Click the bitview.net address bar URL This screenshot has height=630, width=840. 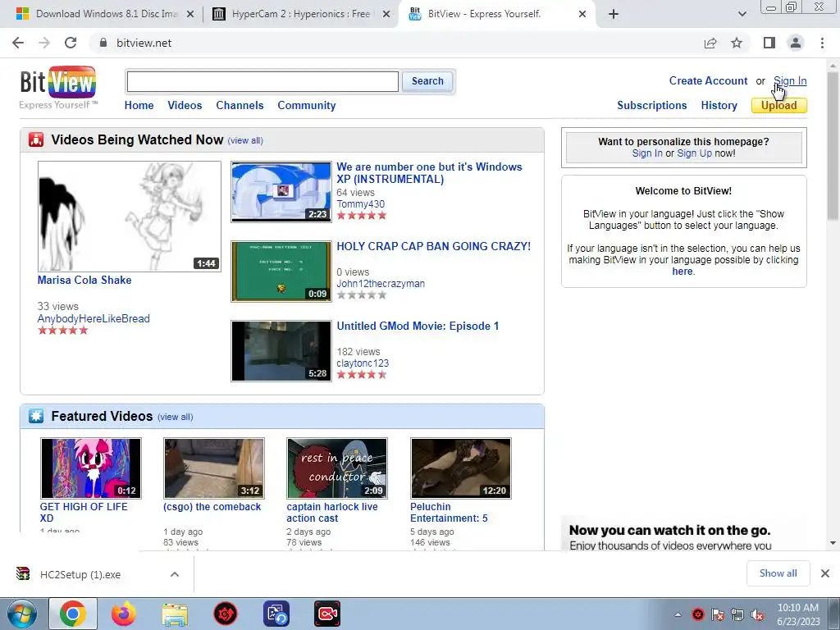[144, 43]
